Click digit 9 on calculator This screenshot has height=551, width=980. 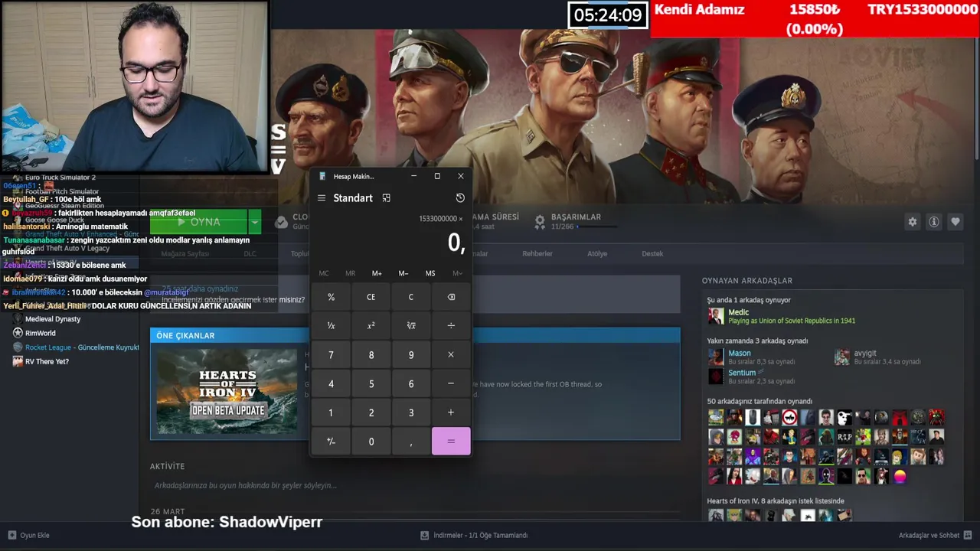coord(411,355)
